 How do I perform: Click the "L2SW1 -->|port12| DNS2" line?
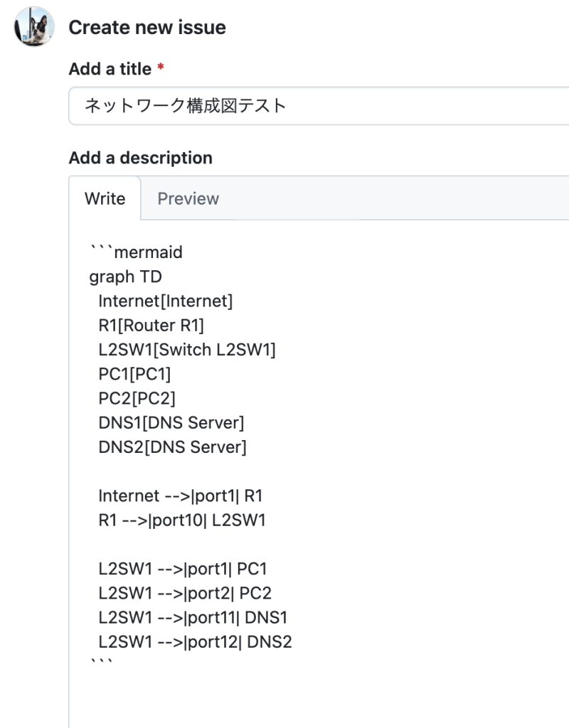click(195, 642)
